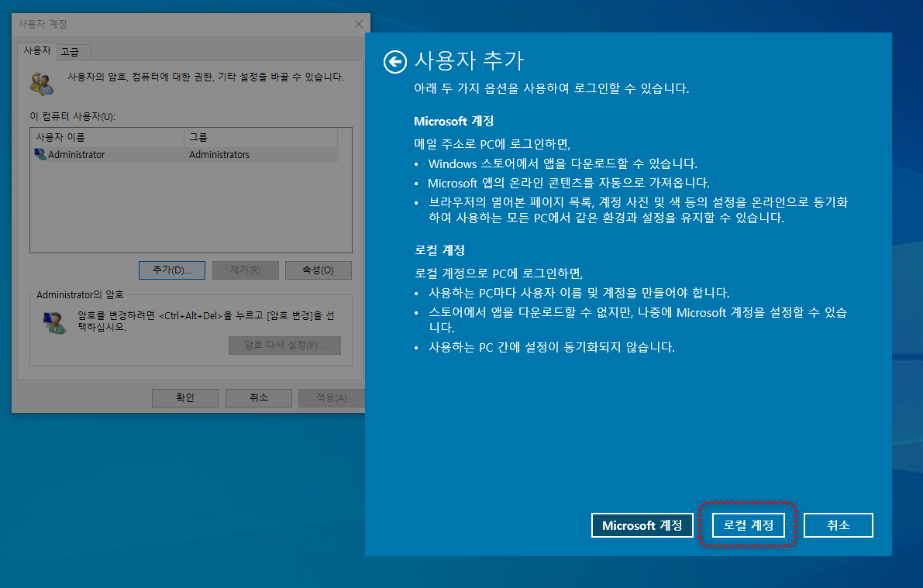Viewport: 923px width, 588px height.
Task: Click the 사용자 추가 title text
Action: (469, 60)
